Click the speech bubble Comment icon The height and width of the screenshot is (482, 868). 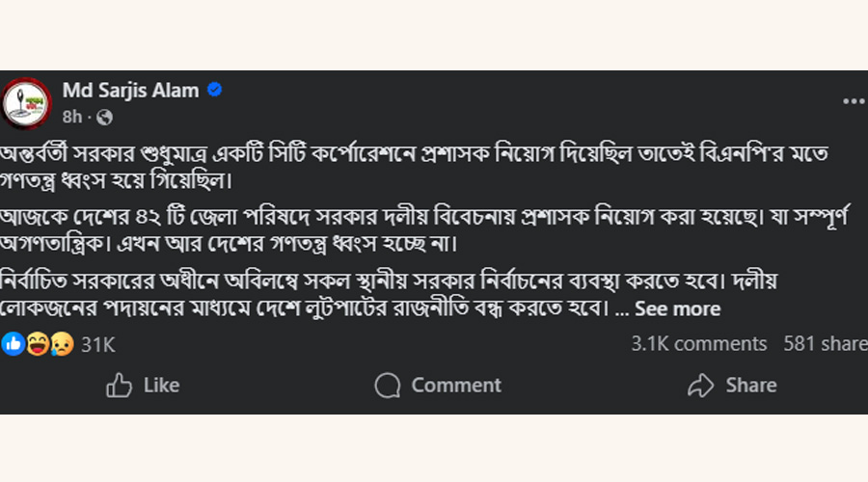coord(388,386)
